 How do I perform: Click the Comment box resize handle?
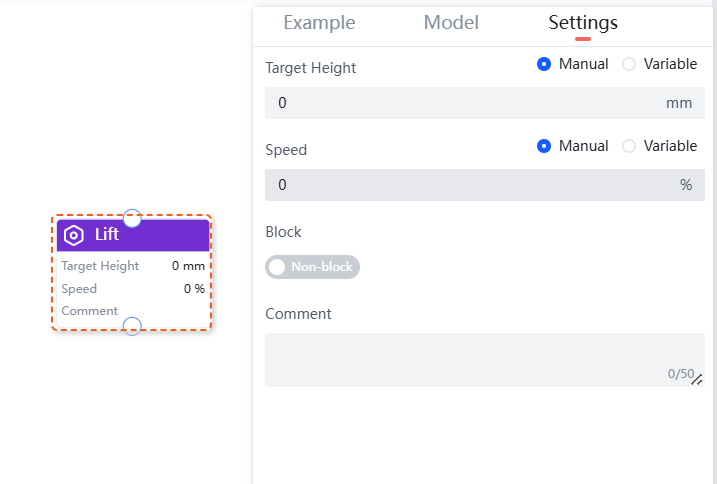point(697,380)
